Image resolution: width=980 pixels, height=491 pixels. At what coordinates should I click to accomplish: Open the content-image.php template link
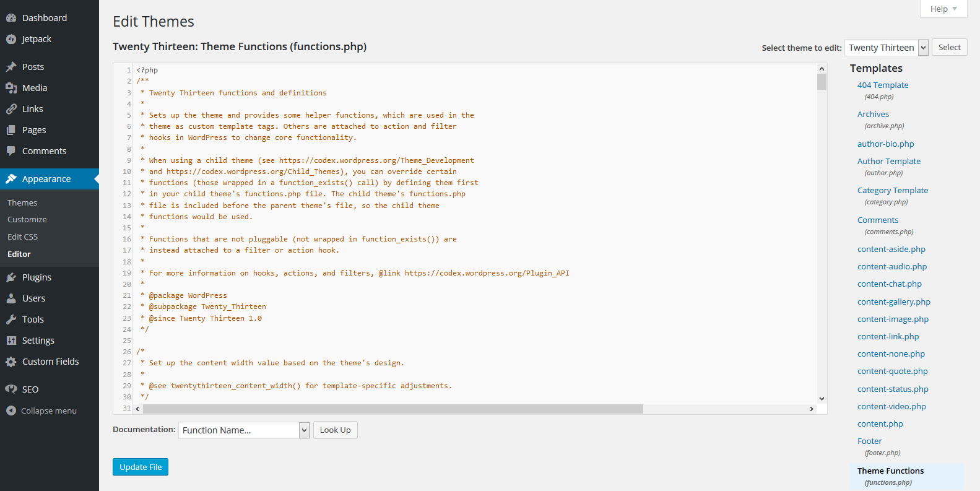pos(893,319)
